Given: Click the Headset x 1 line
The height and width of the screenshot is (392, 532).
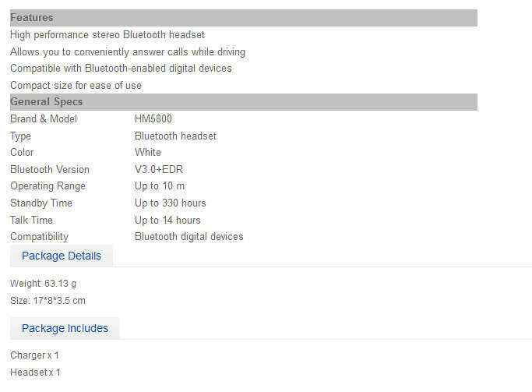Looking at the screenshot, I should (x=35, y=373).
